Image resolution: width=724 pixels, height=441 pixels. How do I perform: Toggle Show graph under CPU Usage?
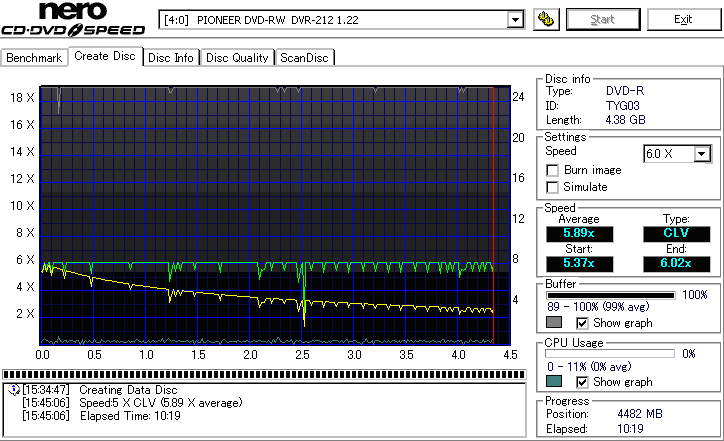click(x=583, y=381)
